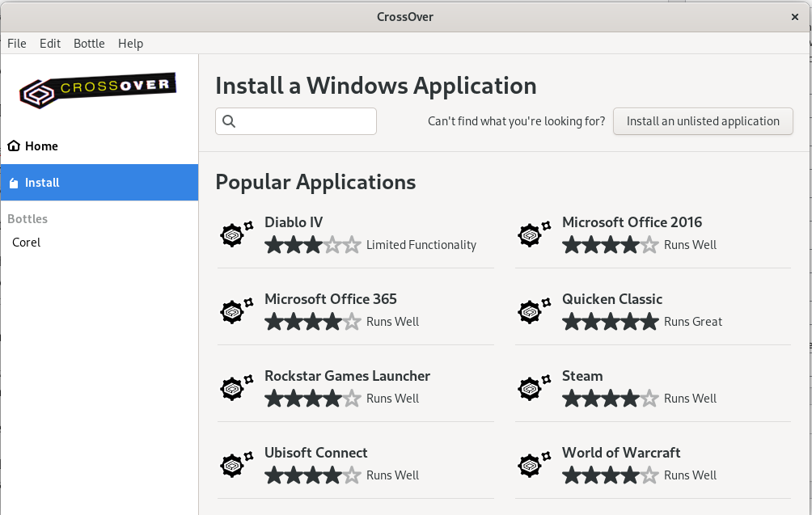The width and height of the screenshot is (812, 515).
Task: Open the Diablo IV installer entry icon
Action: point(232,234)
